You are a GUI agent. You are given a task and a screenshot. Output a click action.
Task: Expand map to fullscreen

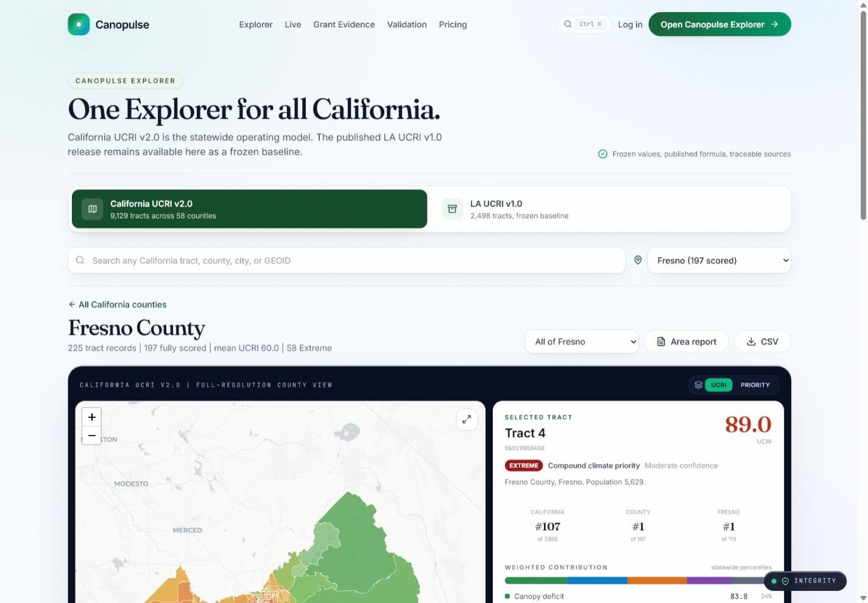(467, 419)
